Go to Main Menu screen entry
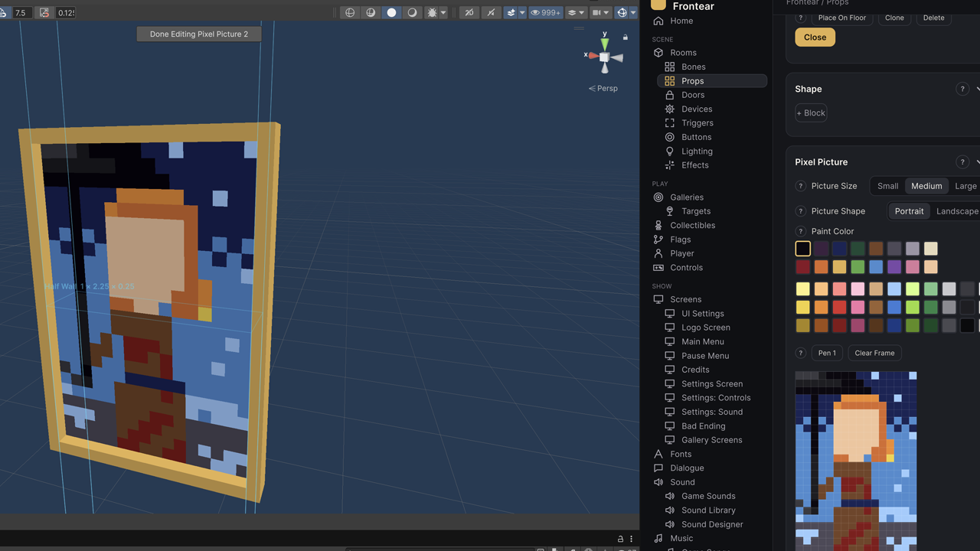Screen dimensions: 980x551 click(703, 342)
